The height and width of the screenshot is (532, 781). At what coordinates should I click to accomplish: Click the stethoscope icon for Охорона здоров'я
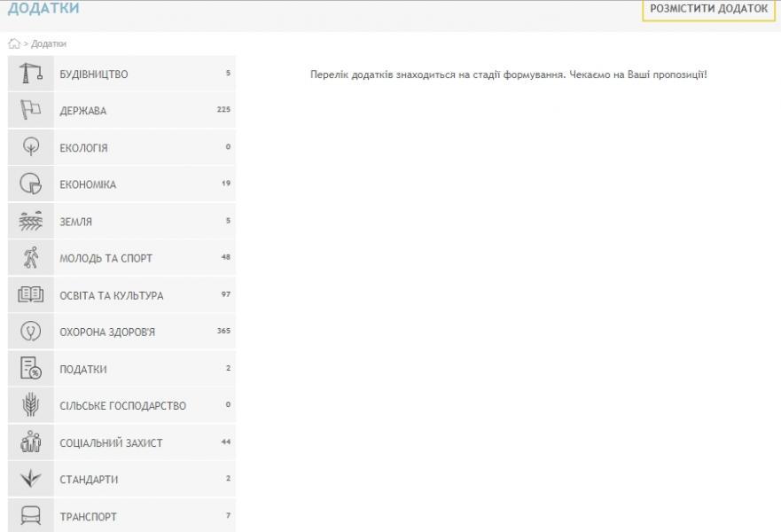click(30, 332)
